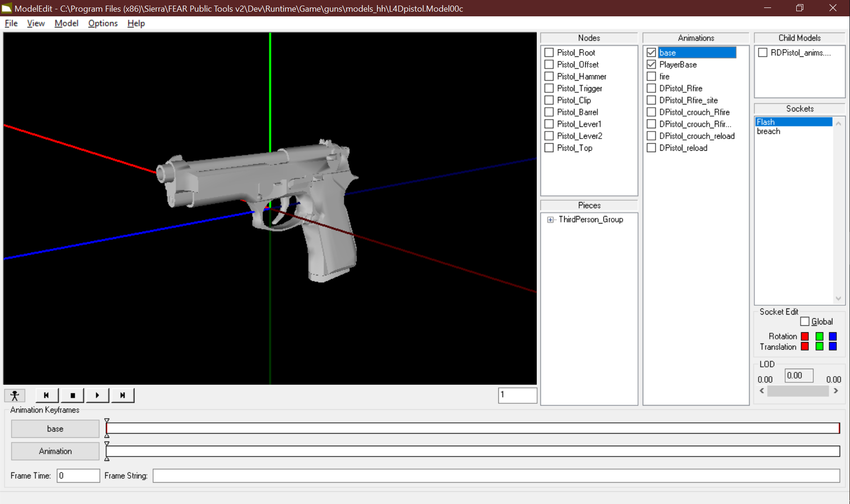
Task: Click the LOD horizontal slider track
Action: pyautogui.click(x=798, y=391)
